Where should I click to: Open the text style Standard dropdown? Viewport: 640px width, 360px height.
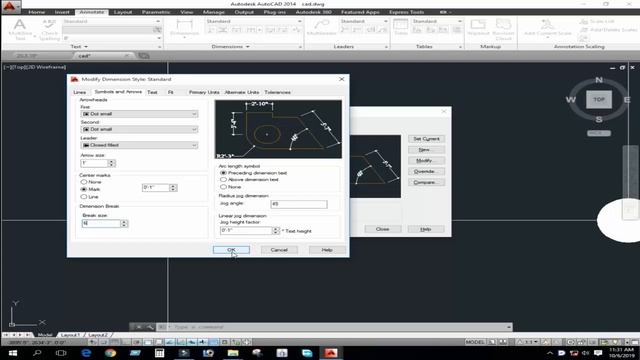[x=111, y=21]
